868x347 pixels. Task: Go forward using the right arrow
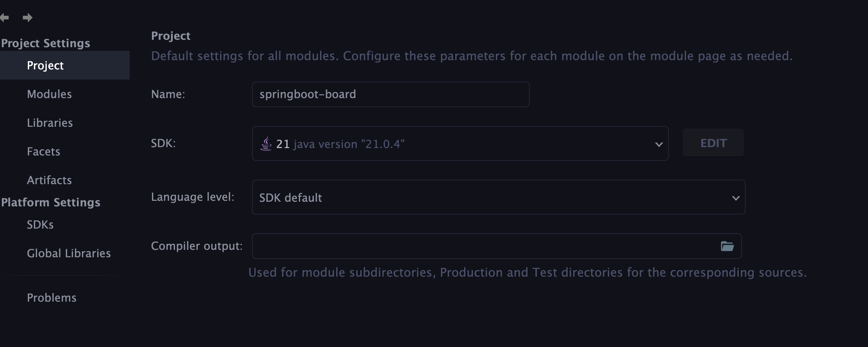[28, 18]
